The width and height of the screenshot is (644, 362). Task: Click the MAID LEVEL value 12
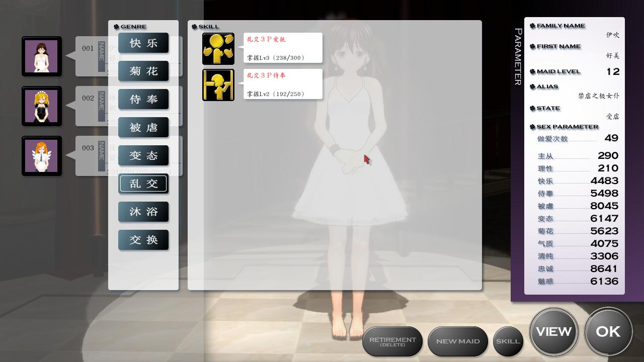(613, 71)
